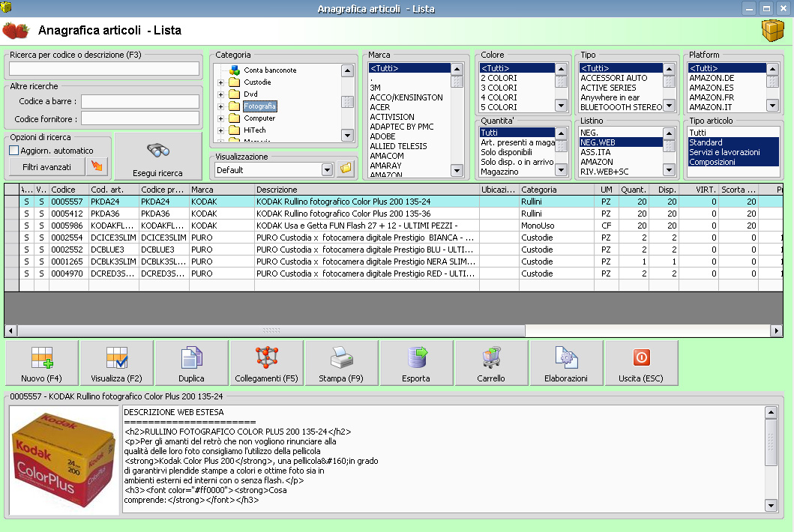Select Tutti in Tipo articolo list
This screenshot has height=532, width=794.
(x=733, y=133)
